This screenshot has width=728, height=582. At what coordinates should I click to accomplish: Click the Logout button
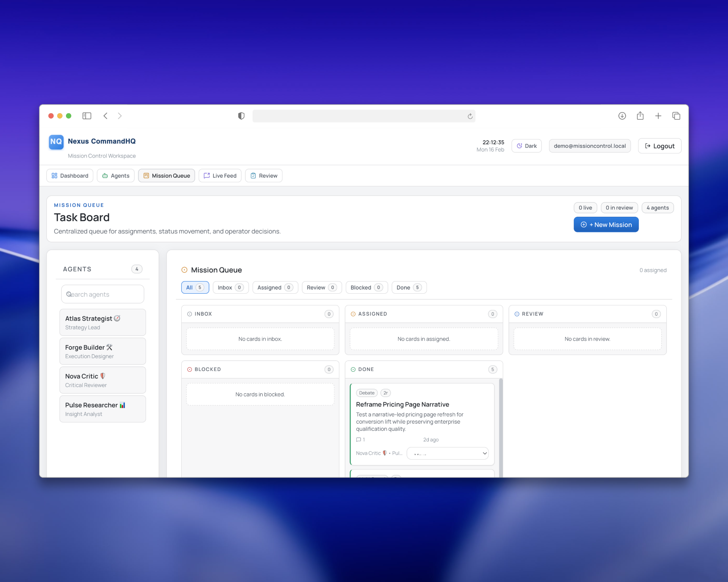click(659, 146)
